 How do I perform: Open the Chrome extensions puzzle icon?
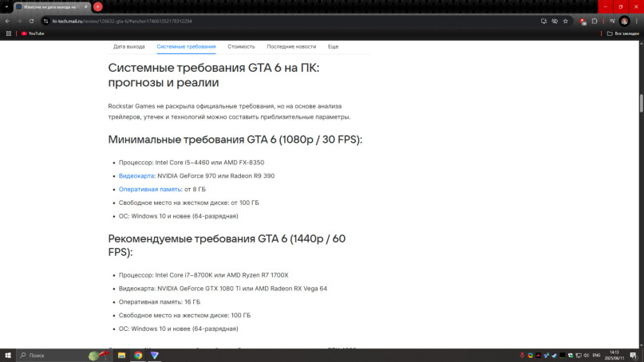[x=595, y=21]
